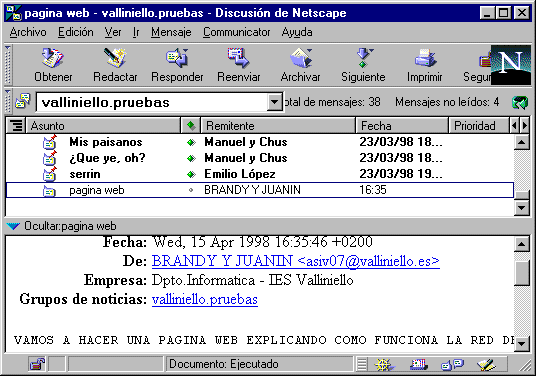Viewport: 536px width, 376px height.
Task: Toggle read state diamond for Mis paisanos
Action: (191, 142)
